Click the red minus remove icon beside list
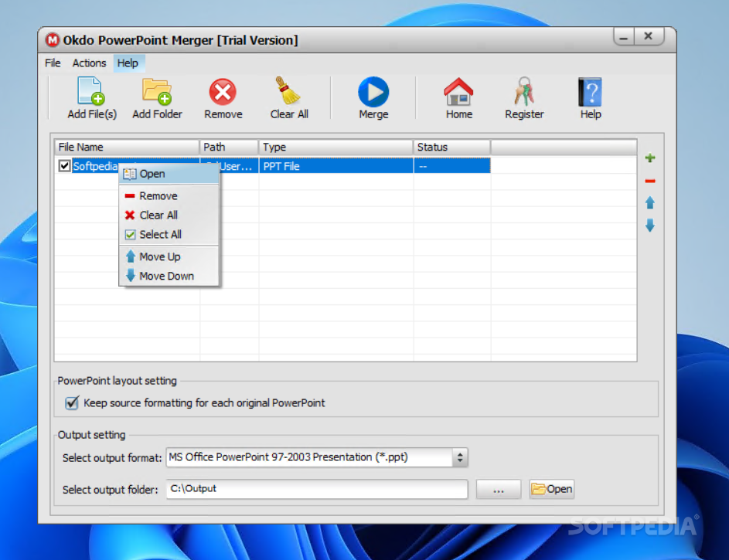The width and height of the screenshot is (729, 560). tap(650, 181)
